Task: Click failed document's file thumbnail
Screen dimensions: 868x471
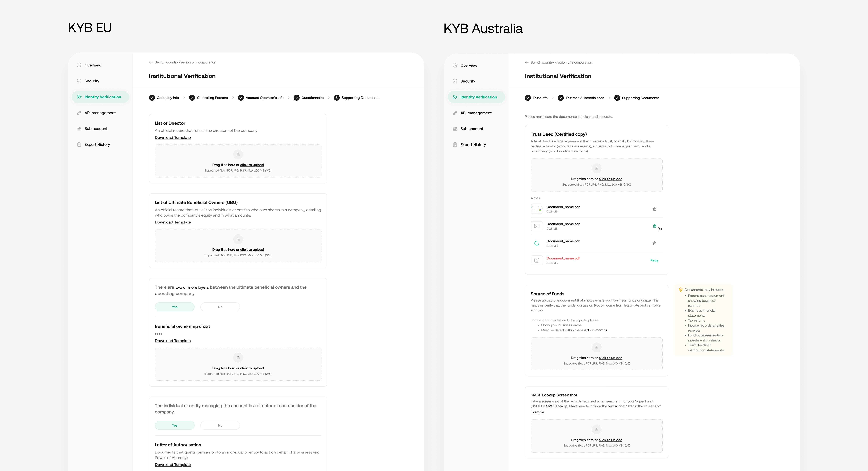Action: point(536,260)
